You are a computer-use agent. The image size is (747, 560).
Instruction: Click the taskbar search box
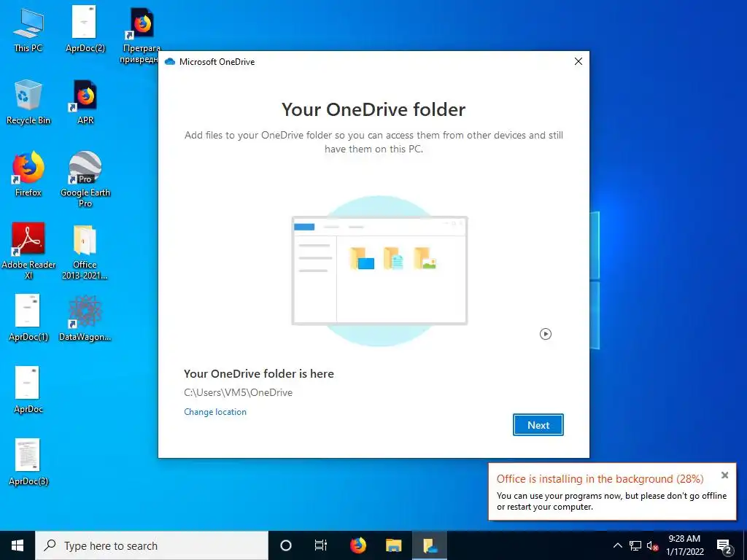tap(152, 545)
